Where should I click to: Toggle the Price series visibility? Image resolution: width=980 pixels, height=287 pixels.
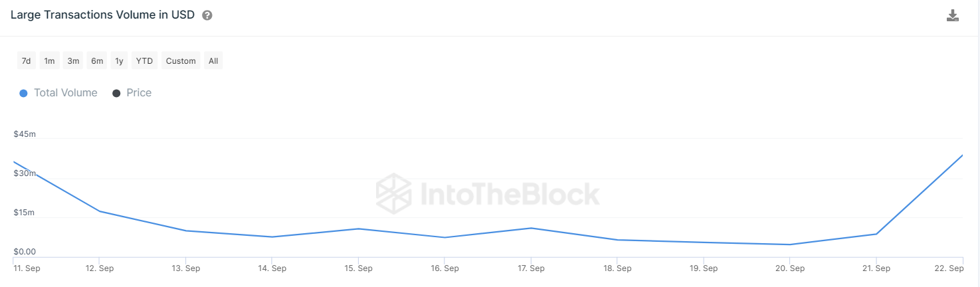pos(139,93)
